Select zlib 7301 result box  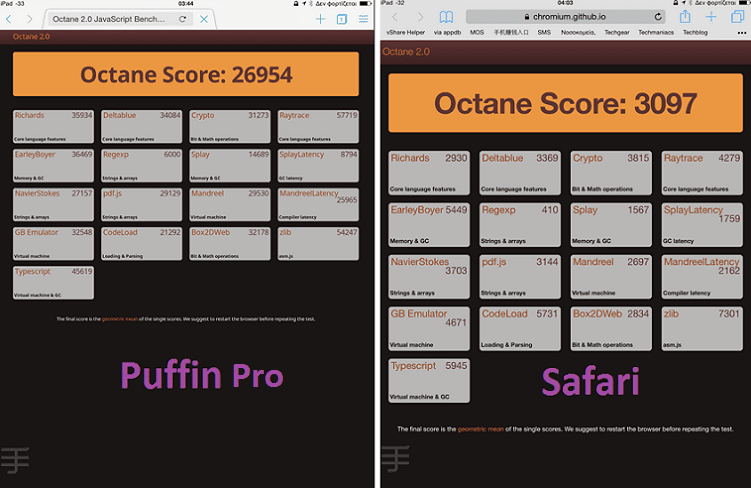(702, 329)
